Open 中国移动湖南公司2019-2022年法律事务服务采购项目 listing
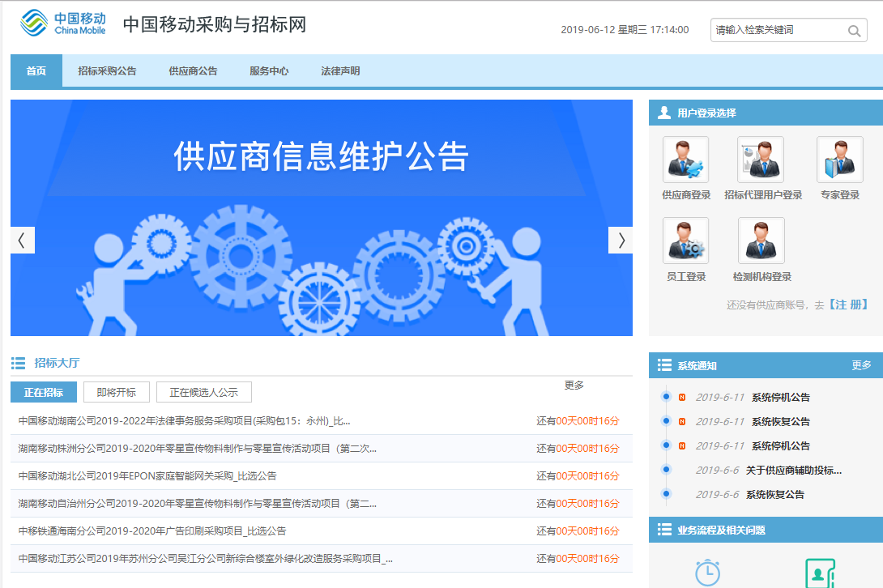Image resolution: width=883 pixels, height=588 pixels. pyautogui.click(x=184, y=420)
